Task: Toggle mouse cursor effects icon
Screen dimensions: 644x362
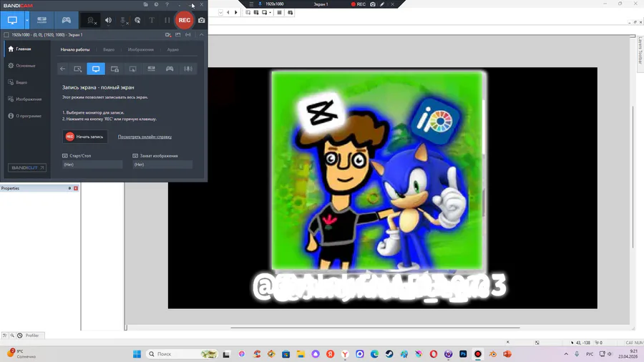Action: [x=137, y=20]
